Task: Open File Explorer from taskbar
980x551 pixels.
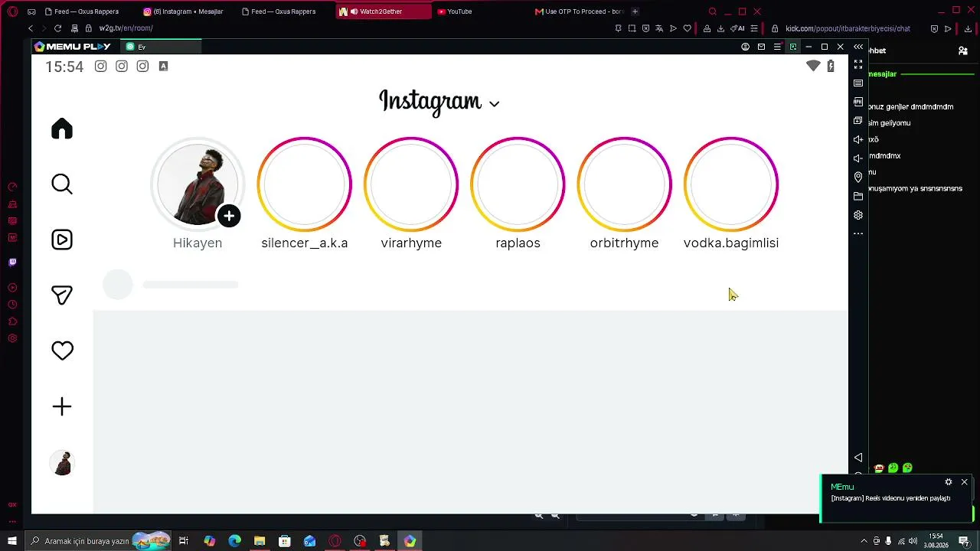Action: 260,541
